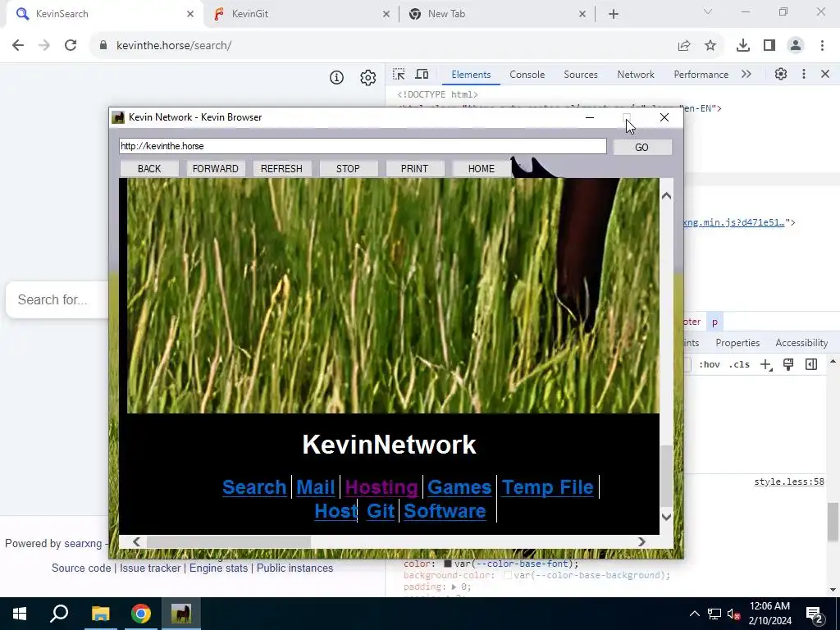Open Chrome downloads icon
The width and height of the screenshot is (840, 630).
(743, 46)
